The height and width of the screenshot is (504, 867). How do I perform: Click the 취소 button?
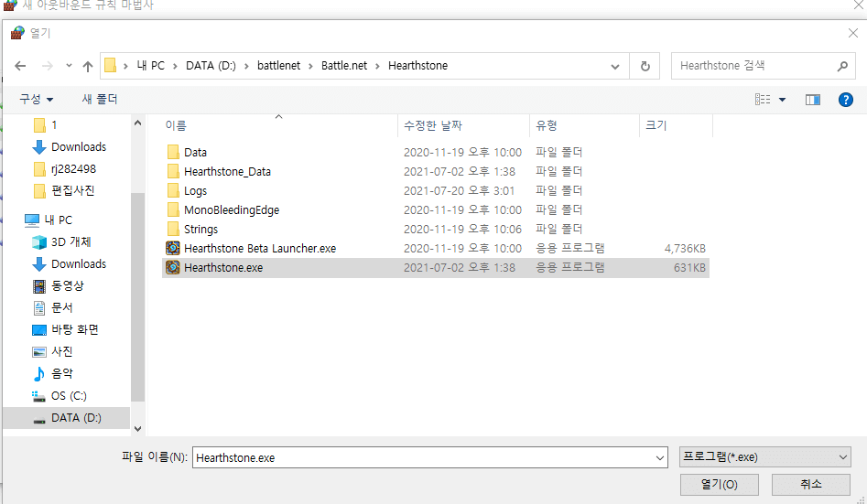(810, 485)
